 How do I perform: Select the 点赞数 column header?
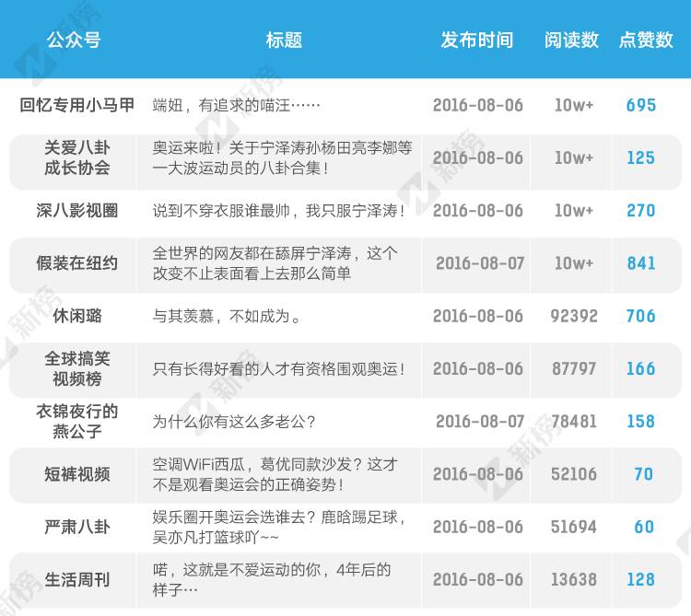646,40
